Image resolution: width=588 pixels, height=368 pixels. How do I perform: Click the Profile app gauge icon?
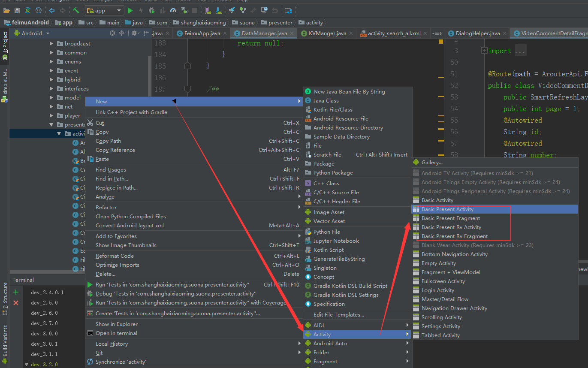click(173, 10)
